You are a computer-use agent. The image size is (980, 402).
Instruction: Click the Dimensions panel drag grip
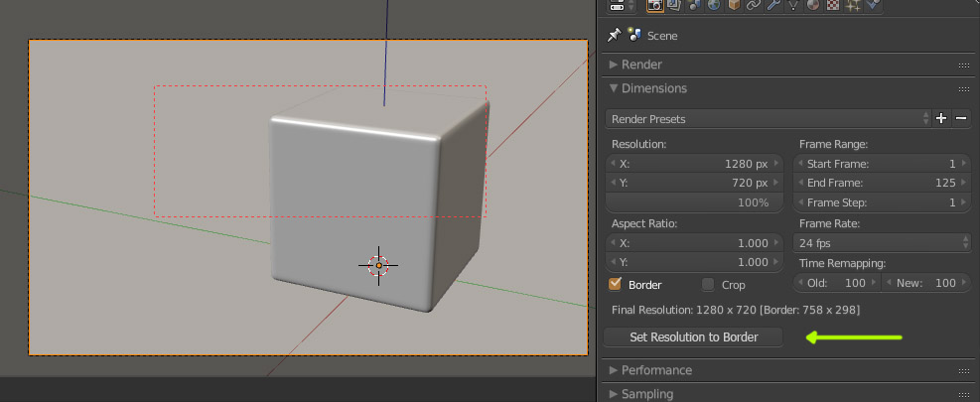tap(963, 88)
